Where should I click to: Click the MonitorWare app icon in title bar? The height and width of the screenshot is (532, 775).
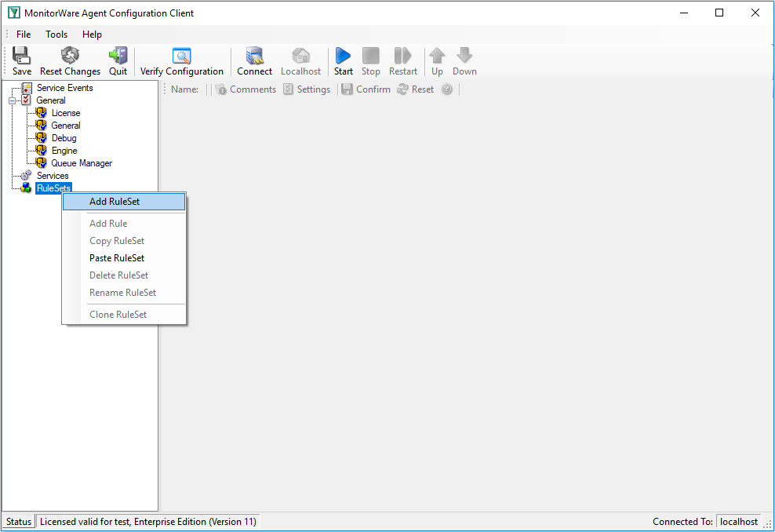click(x=14, y=13)
